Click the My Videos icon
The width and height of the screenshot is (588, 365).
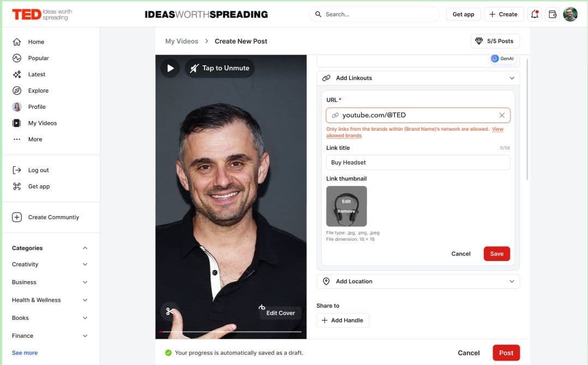pyautogui.click(x=17, y=123)
